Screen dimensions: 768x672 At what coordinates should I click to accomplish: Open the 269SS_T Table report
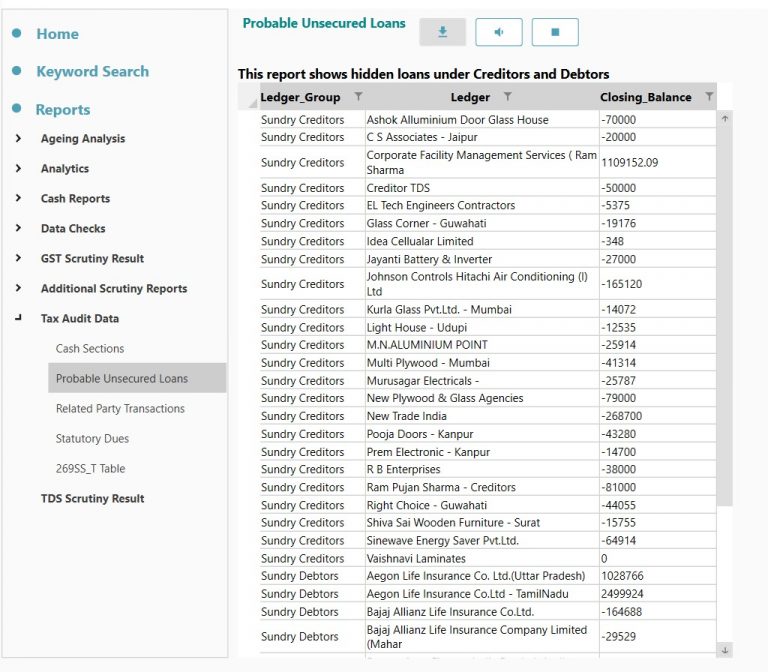click(90, 468)
